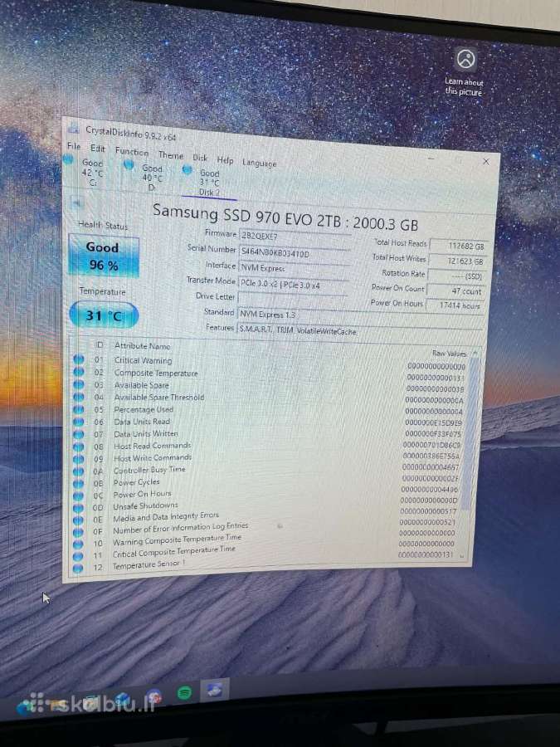Click the status circle beside Critical Warning
560x747 pixels.
click(x=79, y=359)
